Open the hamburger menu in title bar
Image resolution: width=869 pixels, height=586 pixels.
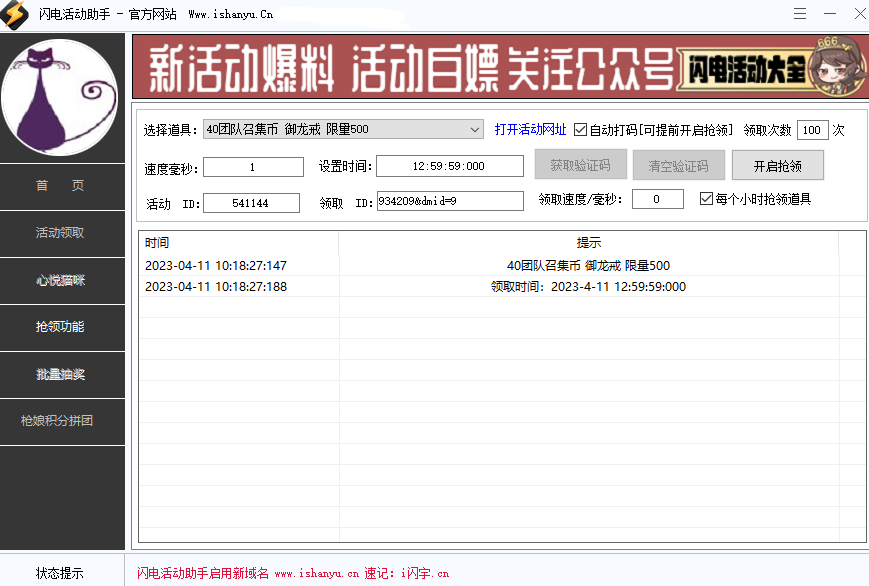(x=800, y=14)
